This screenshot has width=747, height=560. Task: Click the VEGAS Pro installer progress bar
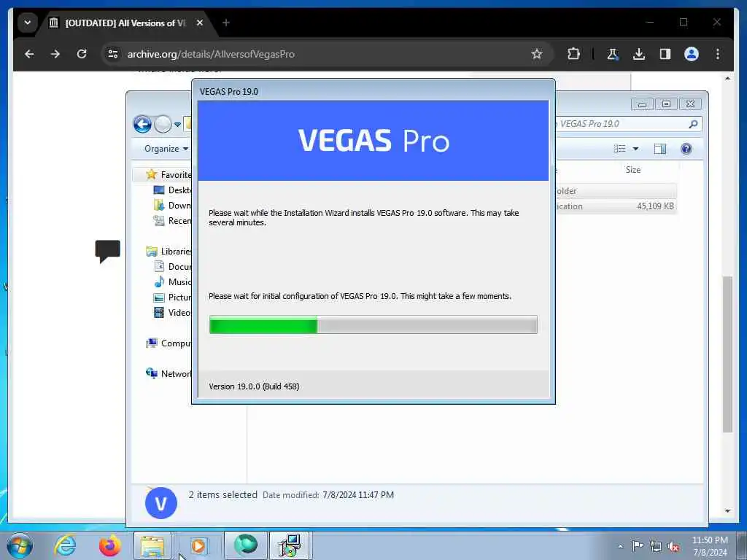click(373, 324)
